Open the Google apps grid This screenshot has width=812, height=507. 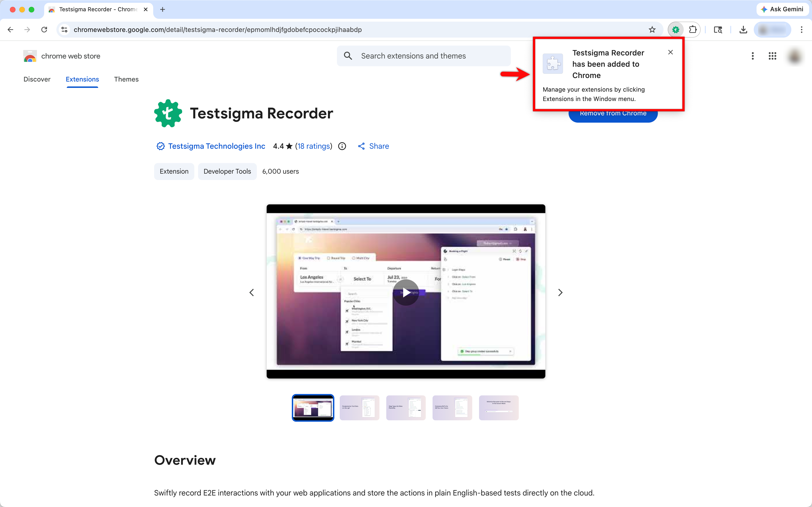pos(773,56)
